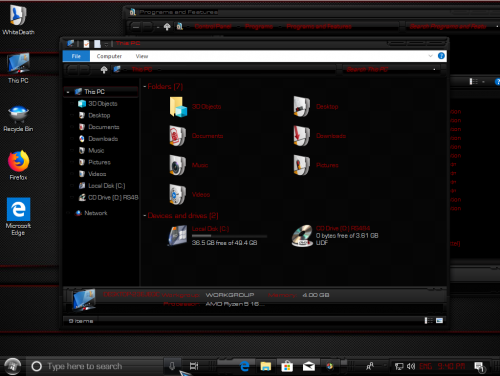Switch to details view in status bar
Screen dimensions: 500x376
coord(429,321)
